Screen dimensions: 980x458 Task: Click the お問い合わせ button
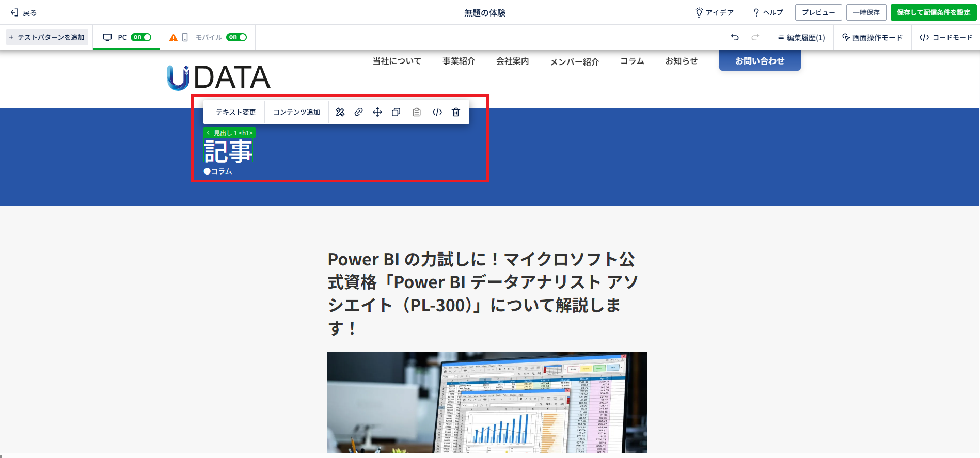click(x=760, y=60)
